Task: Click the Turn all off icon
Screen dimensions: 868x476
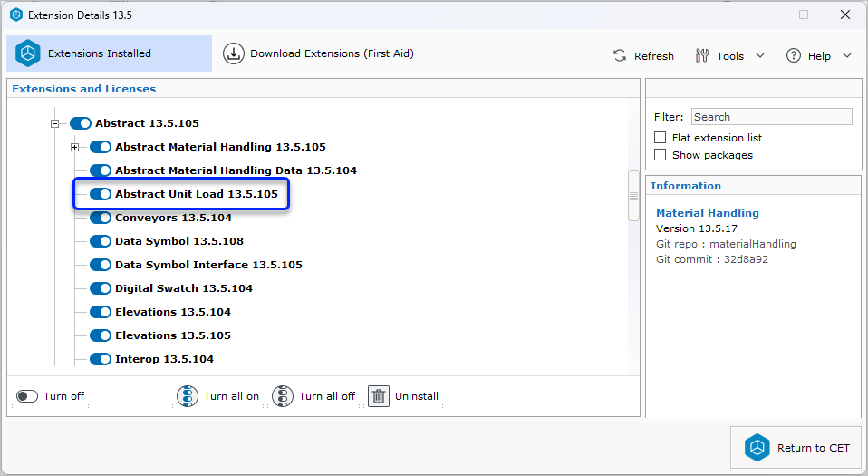Action: tap(283, 396)
